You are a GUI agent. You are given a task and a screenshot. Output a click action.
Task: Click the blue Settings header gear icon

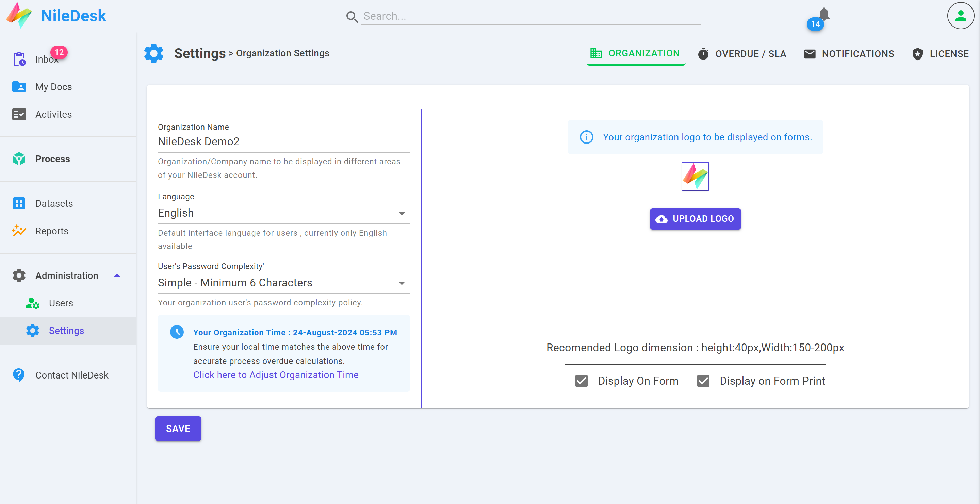pos(154,53)
